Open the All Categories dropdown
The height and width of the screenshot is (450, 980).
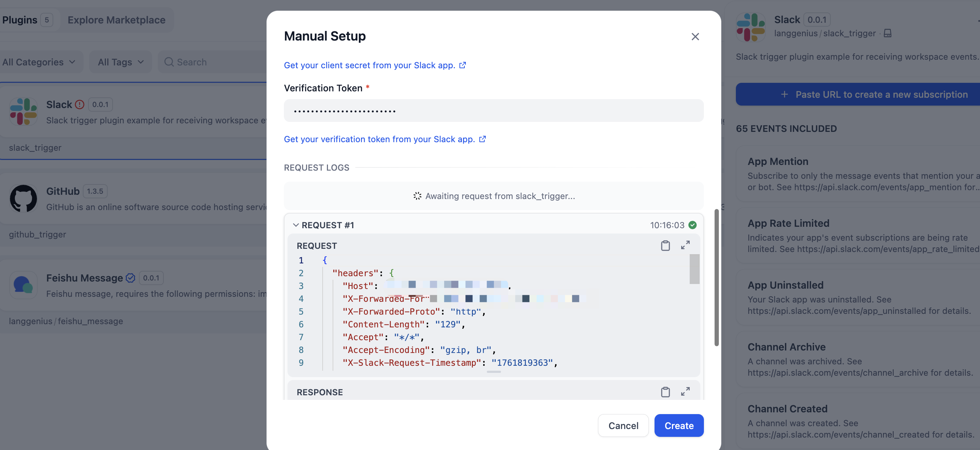[x=39, y=62]
